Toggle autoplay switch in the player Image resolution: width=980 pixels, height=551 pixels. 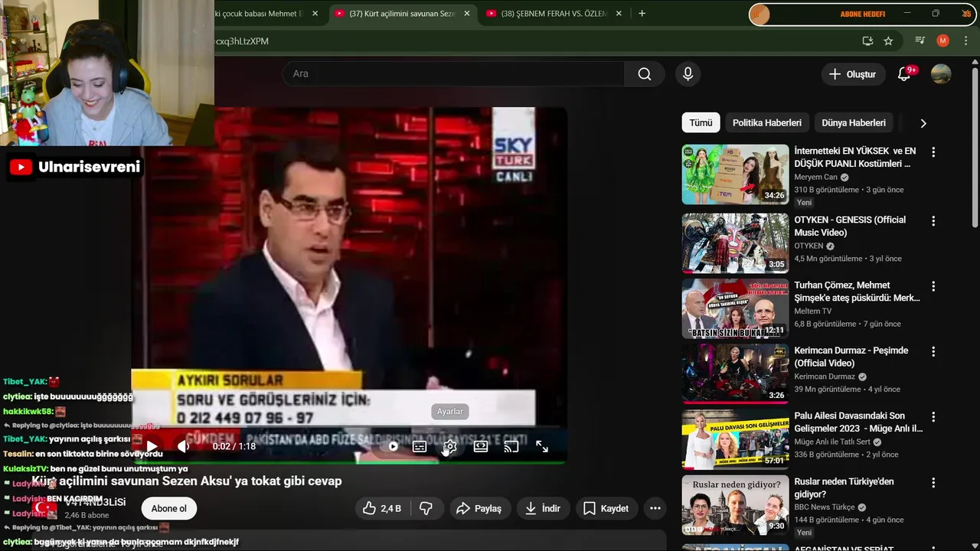tap(393, 446)
